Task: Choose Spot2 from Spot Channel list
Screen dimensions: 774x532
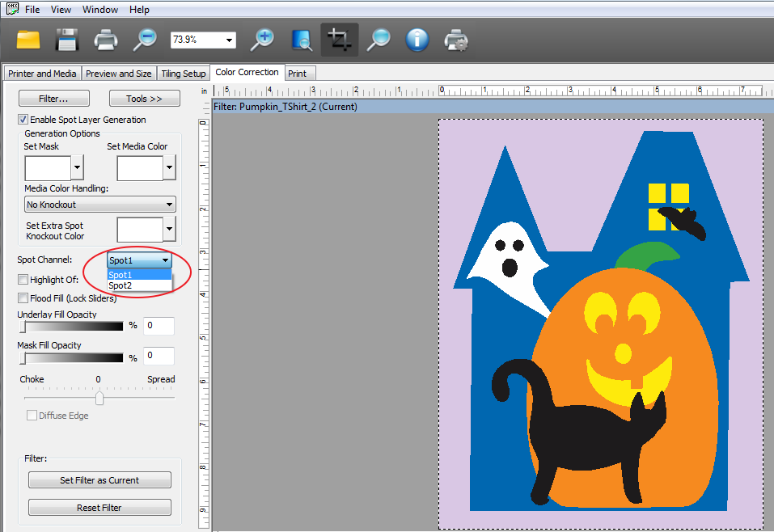Action: click(121, 285)
